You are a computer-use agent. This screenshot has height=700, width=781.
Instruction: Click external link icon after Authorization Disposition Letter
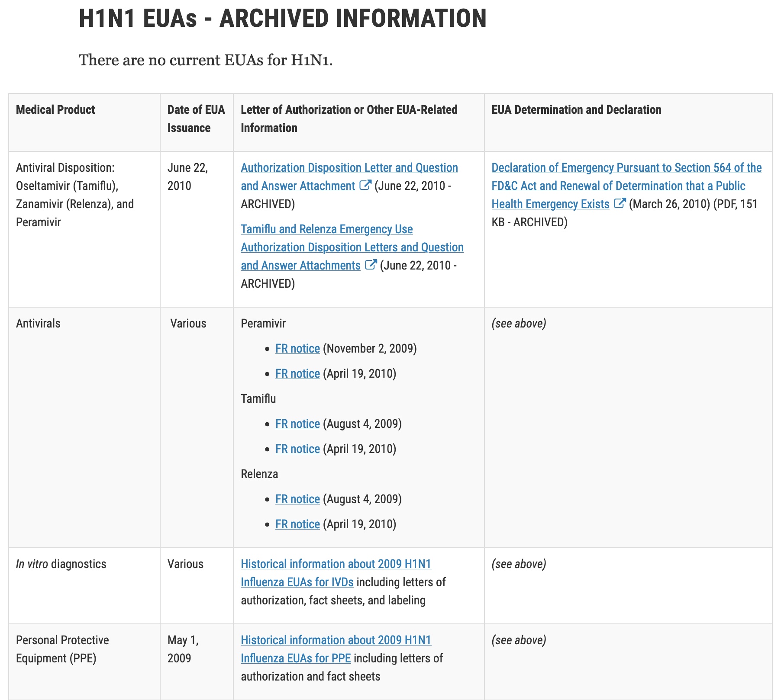click(365, 186)
